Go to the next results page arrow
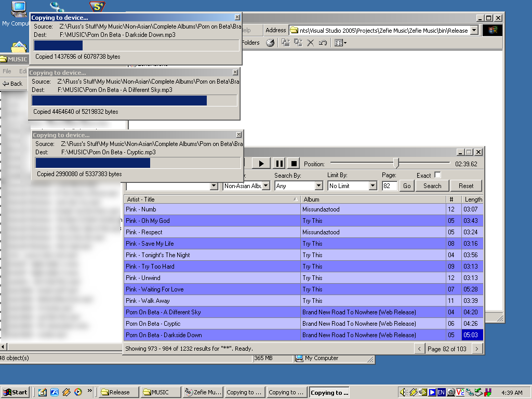The height and width of the screenshot is (399, 532). point(477,349)
